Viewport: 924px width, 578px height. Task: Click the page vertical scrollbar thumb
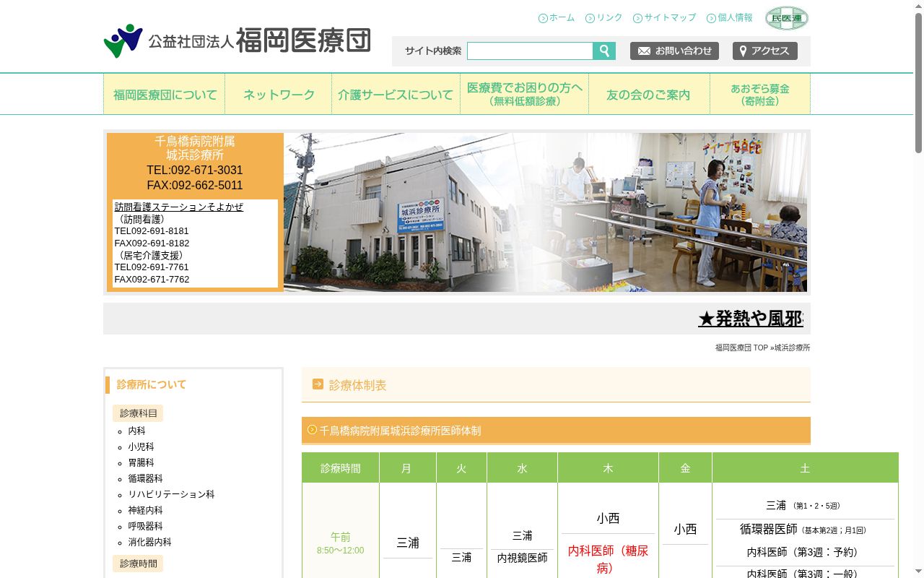coord(918,83)
